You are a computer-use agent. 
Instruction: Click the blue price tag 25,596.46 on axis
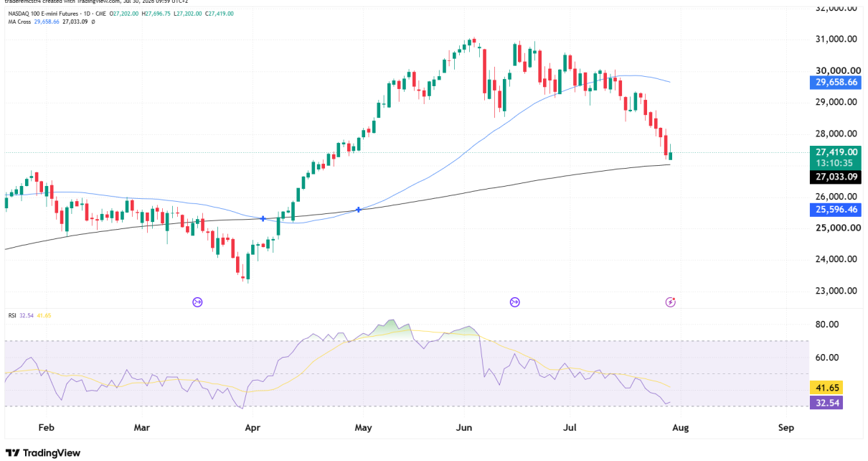[836, 210]
